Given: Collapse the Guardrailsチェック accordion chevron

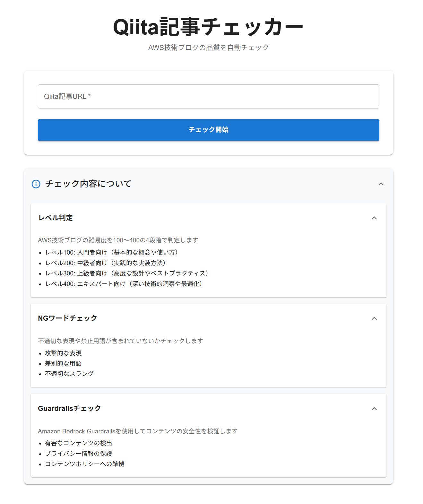Looking at the screenshot, I should pyautogui.click(x=374, y=409).
